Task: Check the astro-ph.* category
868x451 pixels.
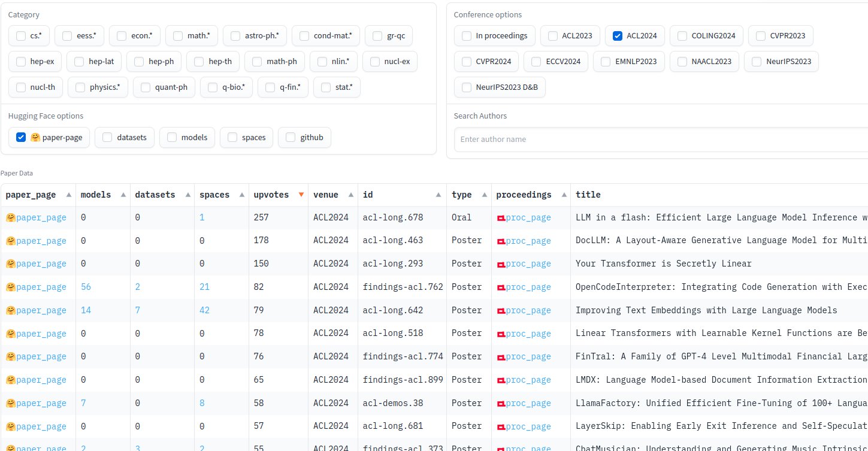Action: pos(235,36)
